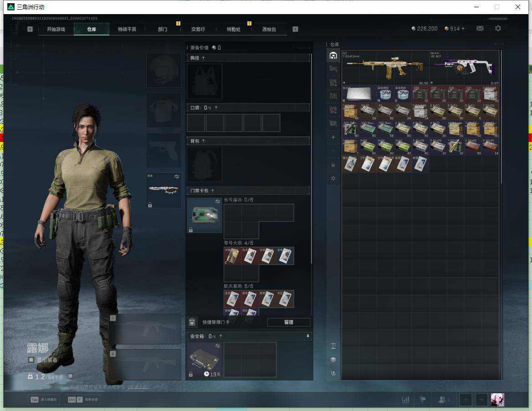532x411 pixels.
Task: Switch to 改枪台 tab
Action: 269,29
